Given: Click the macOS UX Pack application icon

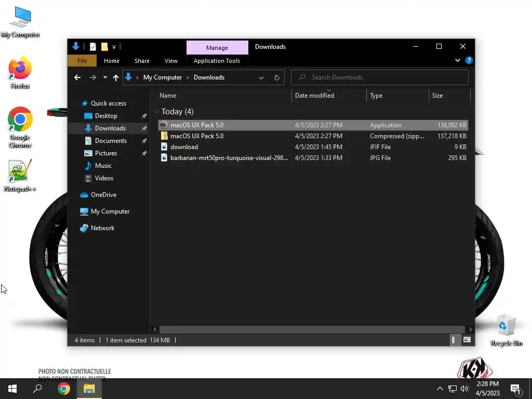Looking at the screenshot, I should (x=164, y=125).
